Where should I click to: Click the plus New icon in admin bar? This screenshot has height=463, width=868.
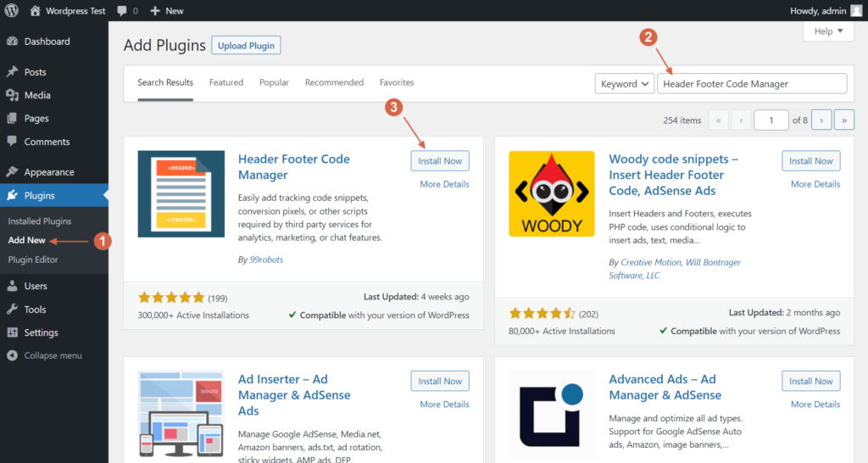[x=155, y=10]
